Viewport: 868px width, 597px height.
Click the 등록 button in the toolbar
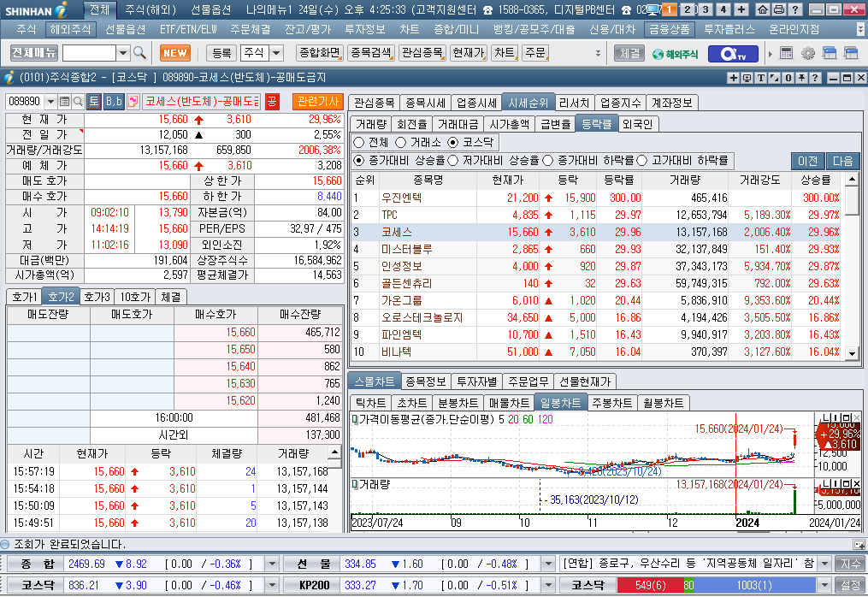[221, 53]
